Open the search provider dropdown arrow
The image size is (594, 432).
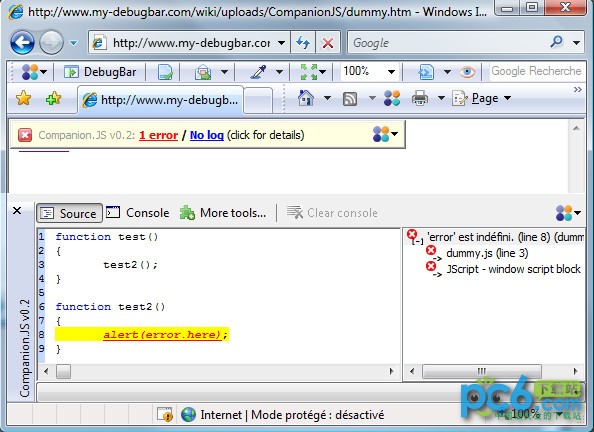point(576,43)
